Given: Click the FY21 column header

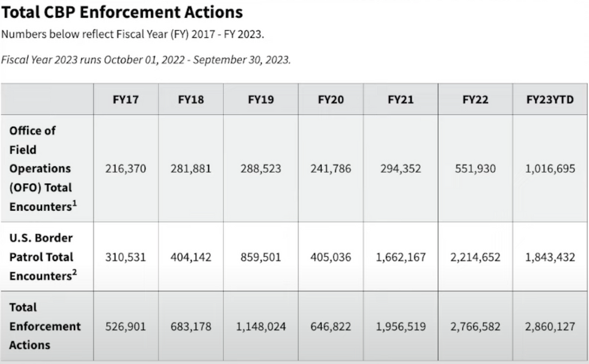Looking at the screenshot, I should [400, 100].
